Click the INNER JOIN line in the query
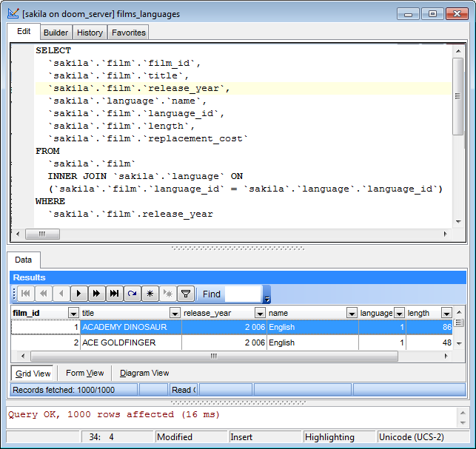Viewport: 476px width, 449px height. (x=145, y=176)
